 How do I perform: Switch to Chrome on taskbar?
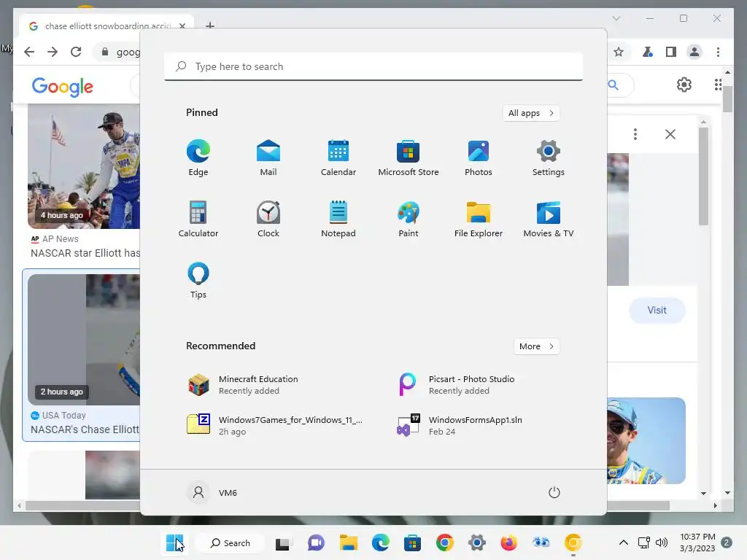point(444,542)
